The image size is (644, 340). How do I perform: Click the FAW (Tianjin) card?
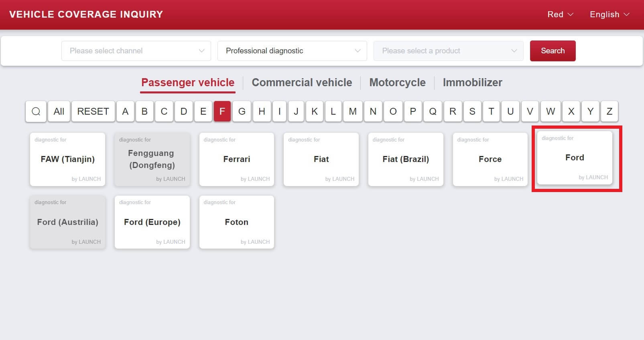[x=67, y=160]
